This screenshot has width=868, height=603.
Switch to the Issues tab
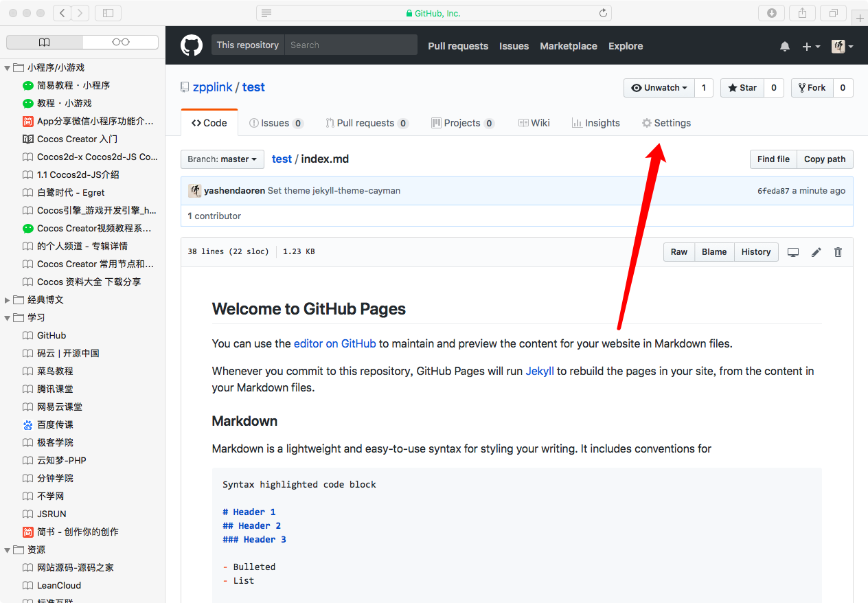[275, 123]
